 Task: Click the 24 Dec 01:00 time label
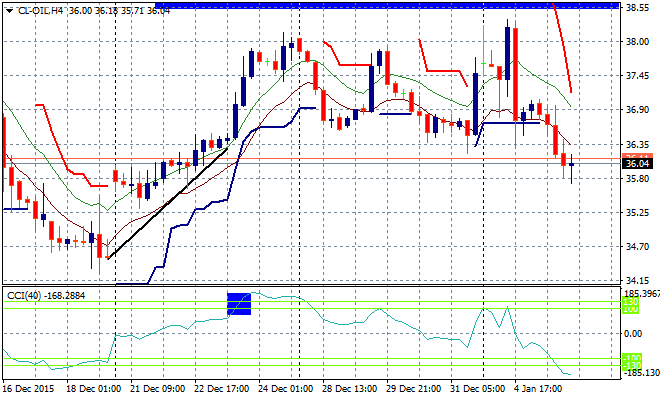coord(285,388)
